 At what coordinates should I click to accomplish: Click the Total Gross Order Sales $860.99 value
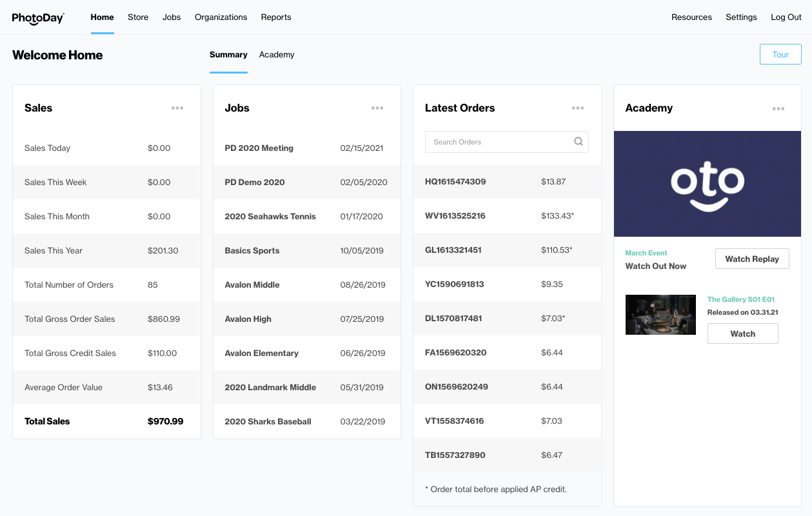pyautogui.click(x=164, y=319)
